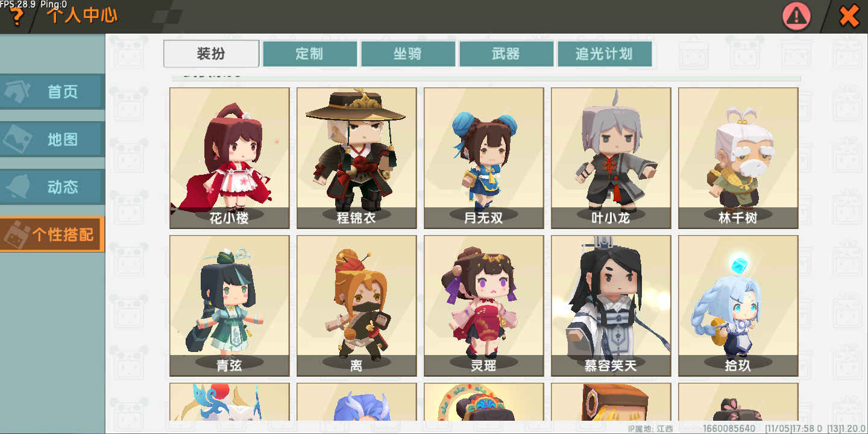
Task: Select the 个性搭配 sidebar item
Action: 52,234
